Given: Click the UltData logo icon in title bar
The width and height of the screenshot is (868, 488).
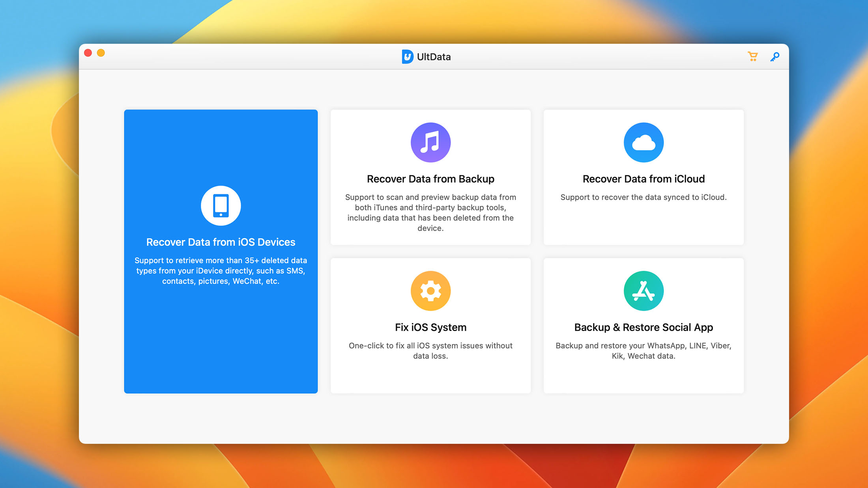Looking at the screenshot, I should pyautogui.click(x=408, y=57).
